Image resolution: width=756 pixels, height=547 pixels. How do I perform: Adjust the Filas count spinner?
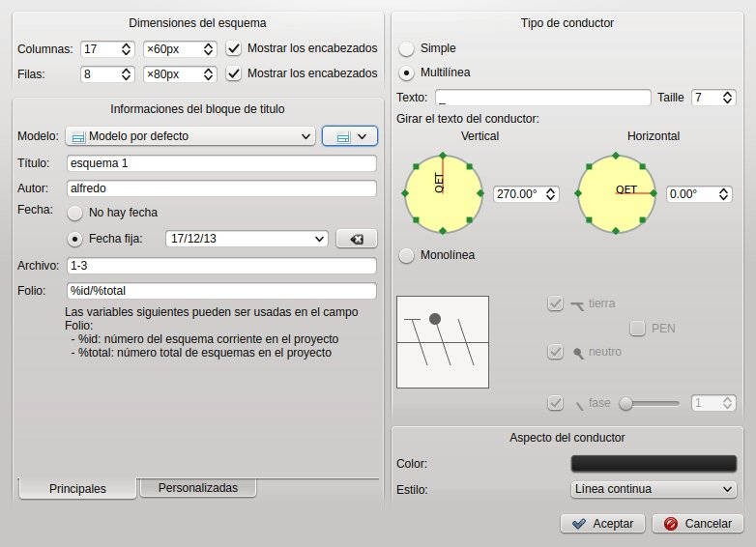click(x=107, y=74)
